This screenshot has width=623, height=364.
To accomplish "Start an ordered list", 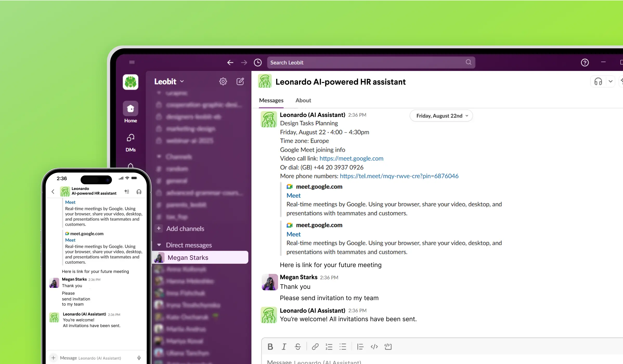I will (329, 347).
